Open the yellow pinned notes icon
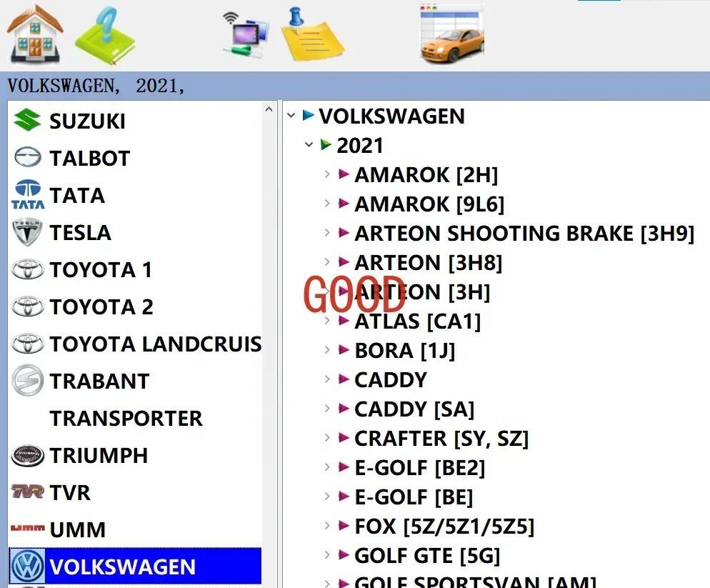This screenshot has height=588, width=710. point(311,34)
